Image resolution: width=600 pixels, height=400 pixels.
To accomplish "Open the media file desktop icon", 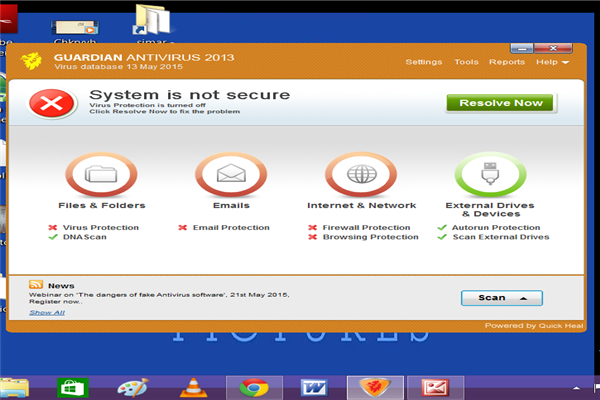I will tap(75, 28).
